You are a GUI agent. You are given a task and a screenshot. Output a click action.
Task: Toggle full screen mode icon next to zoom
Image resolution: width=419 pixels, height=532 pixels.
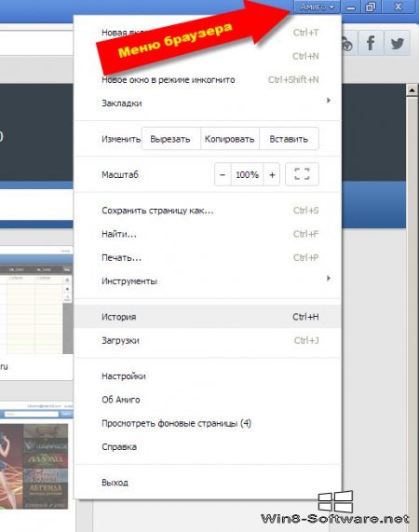click(x=302, y=174)
